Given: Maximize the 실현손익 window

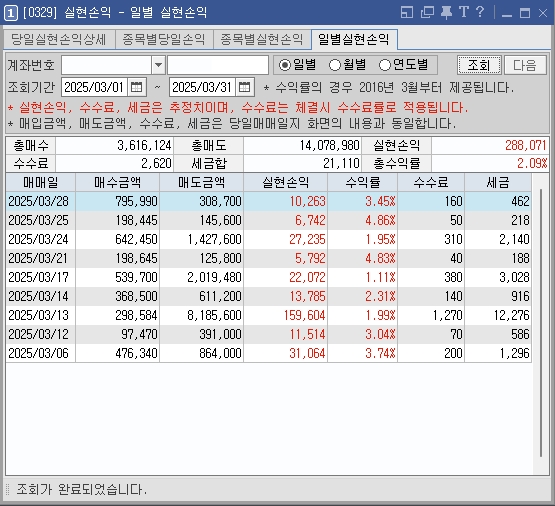Looking at the screenshot, I should [525, 13].
